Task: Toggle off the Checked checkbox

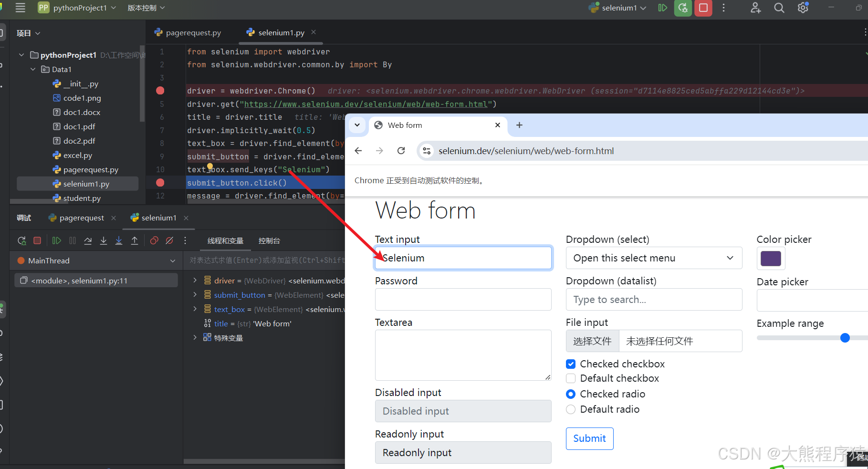Action: pyautogui.click(x=571, y=364)
